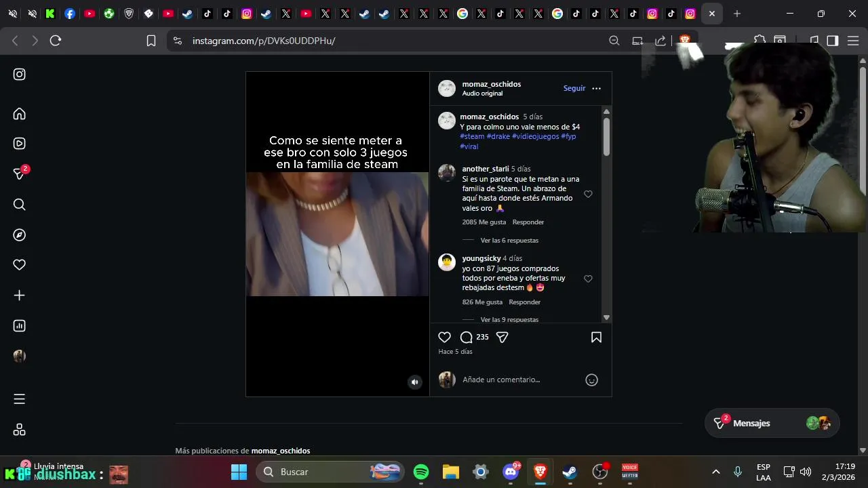Click the Audio original link
The width and height of the screenshot is (868, 488).
[483, 94]
